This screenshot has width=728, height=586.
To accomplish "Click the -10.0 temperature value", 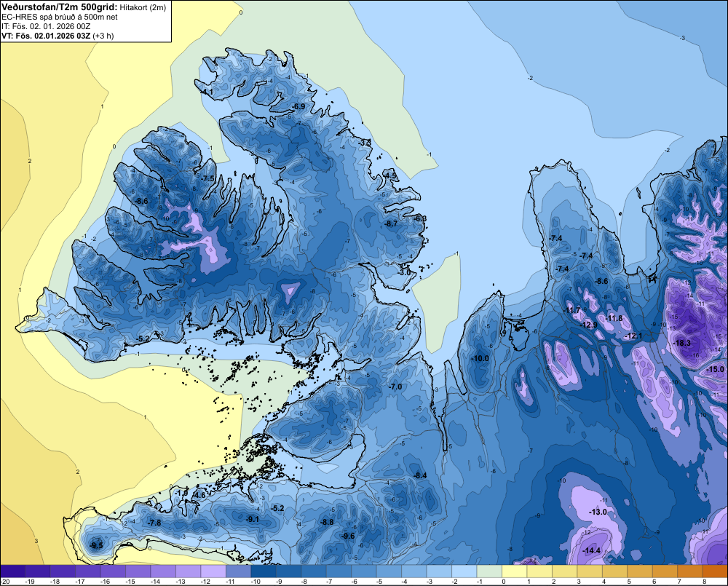I will 480,358.
